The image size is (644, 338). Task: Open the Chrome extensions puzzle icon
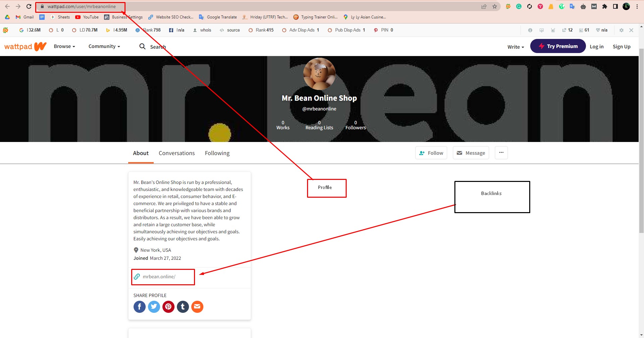coord(605,6)
